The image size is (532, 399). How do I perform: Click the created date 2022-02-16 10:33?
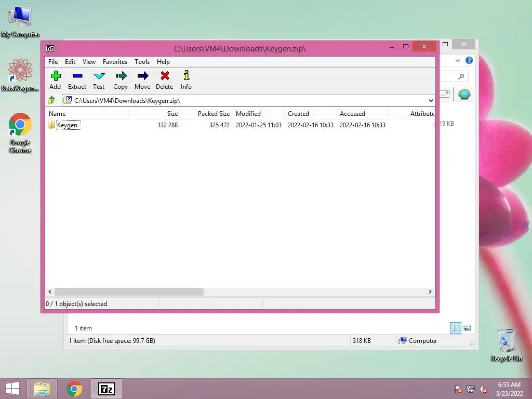pos(311,125)
